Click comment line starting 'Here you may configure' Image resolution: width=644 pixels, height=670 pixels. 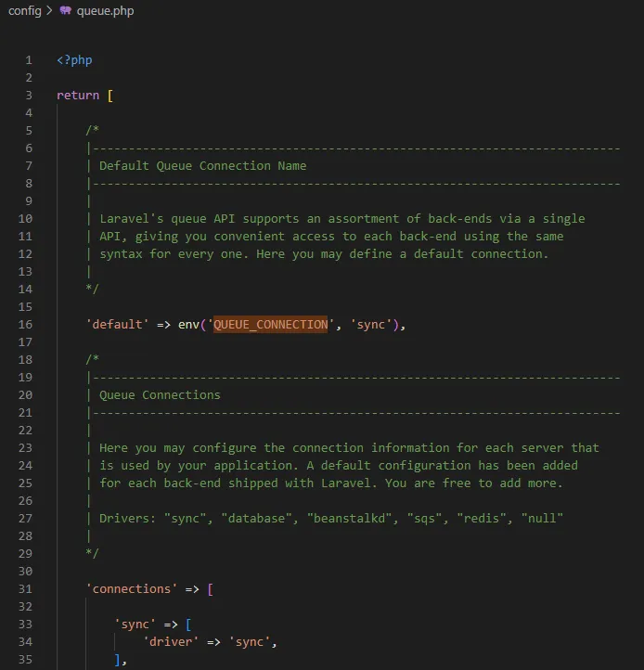point(349,448)
